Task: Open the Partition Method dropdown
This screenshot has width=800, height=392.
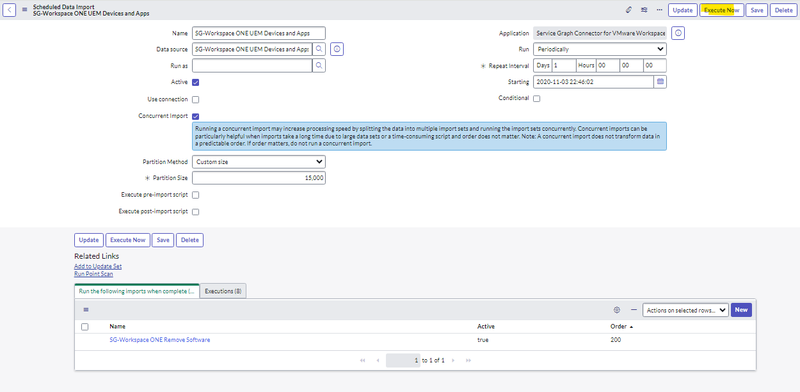Action: [259, 162]
